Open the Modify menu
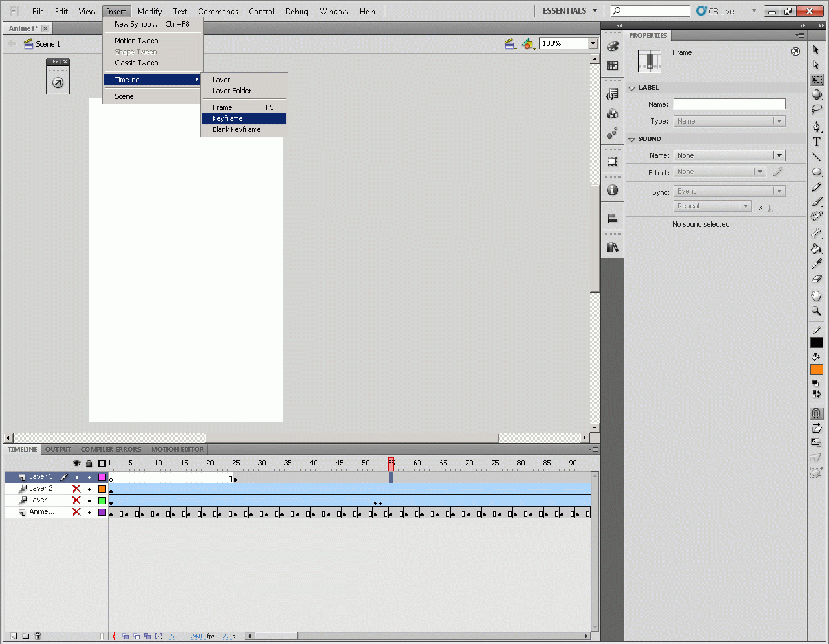 click(150, 12)
